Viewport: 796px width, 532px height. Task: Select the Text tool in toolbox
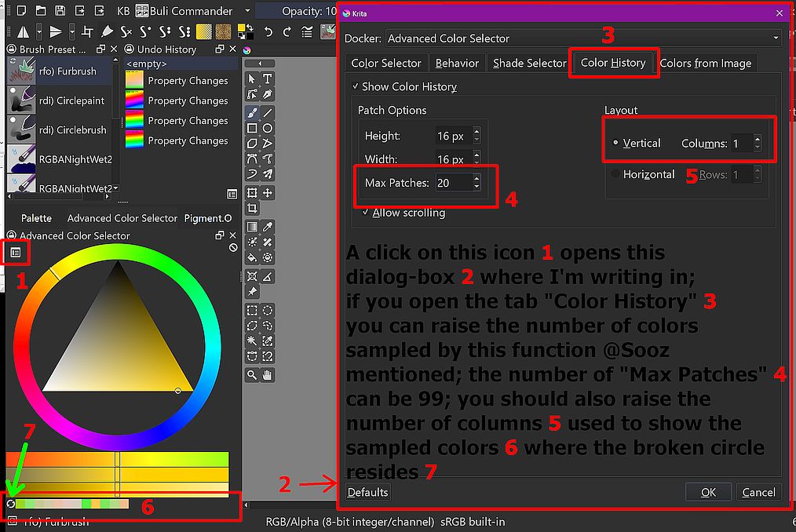point(268,78)
